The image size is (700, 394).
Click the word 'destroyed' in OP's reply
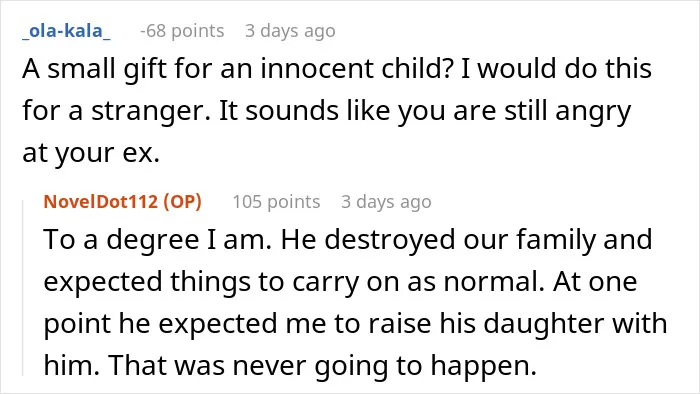[390, 241]
